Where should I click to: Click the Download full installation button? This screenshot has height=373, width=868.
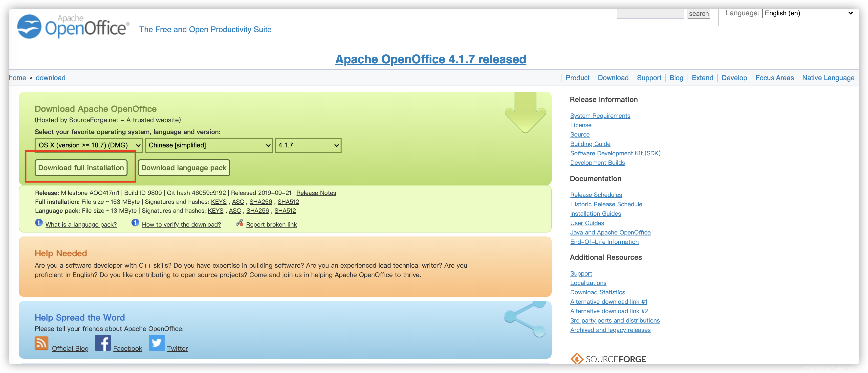(x=81, y=167)
